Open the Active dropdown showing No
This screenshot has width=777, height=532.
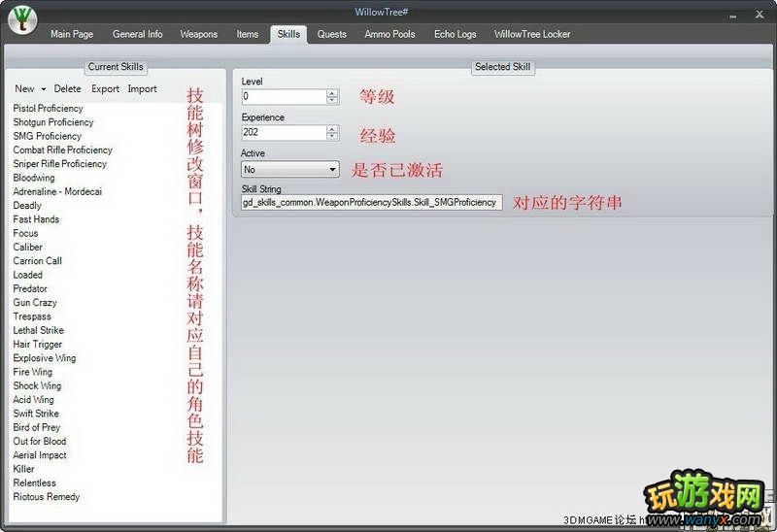pyautogui.click(x=289, y=170)
